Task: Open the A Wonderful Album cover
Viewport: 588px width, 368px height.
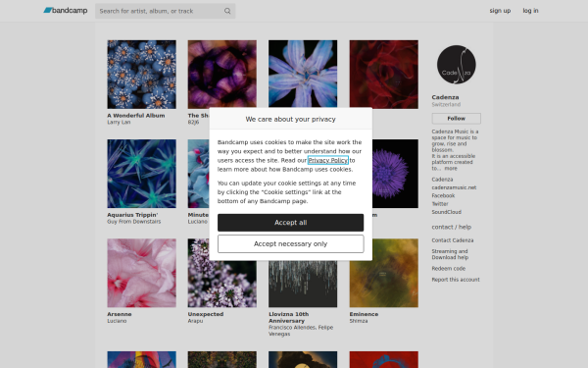Action: point(141,75)
